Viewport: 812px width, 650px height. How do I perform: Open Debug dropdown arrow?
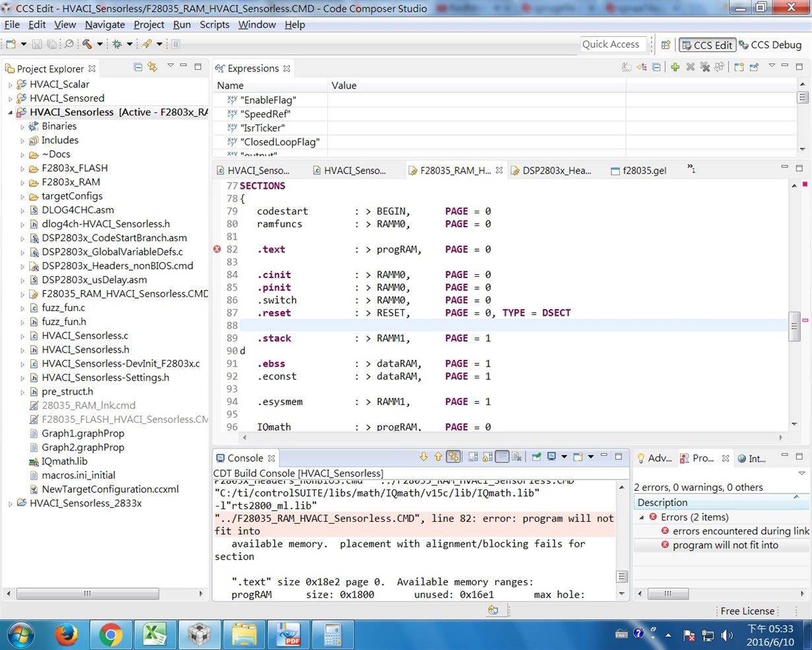point(130,44)
